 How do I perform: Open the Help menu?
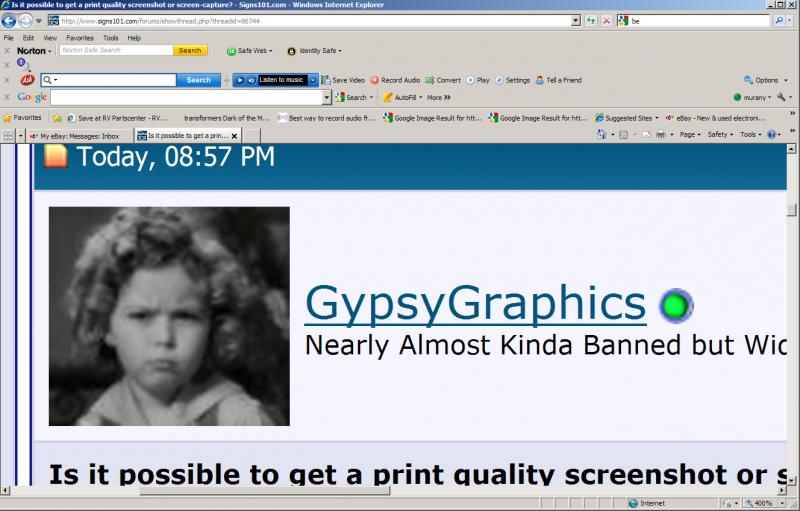coord(134,38)
